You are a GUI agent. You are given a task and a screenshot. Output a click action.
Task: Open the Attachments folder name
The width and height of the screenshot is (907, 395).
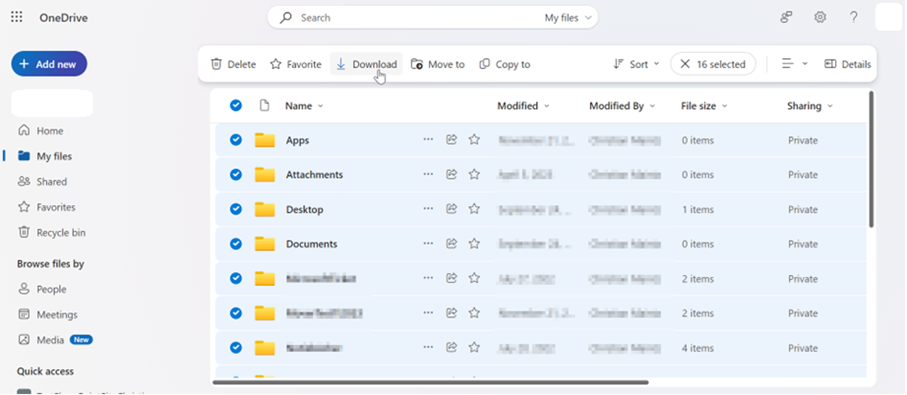tap(314, 175)
